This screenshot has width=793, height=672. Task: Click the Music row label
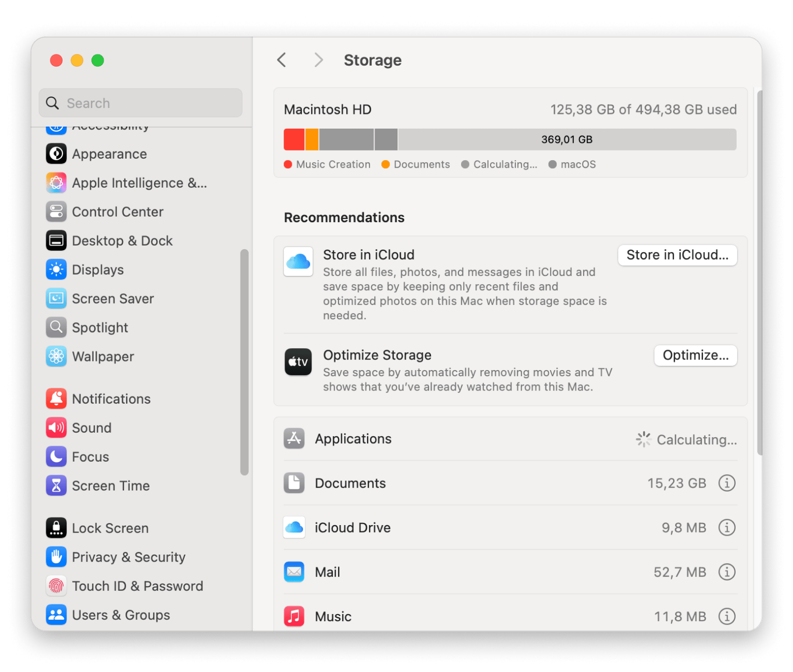pyautogui.click(x=333, y=616)
